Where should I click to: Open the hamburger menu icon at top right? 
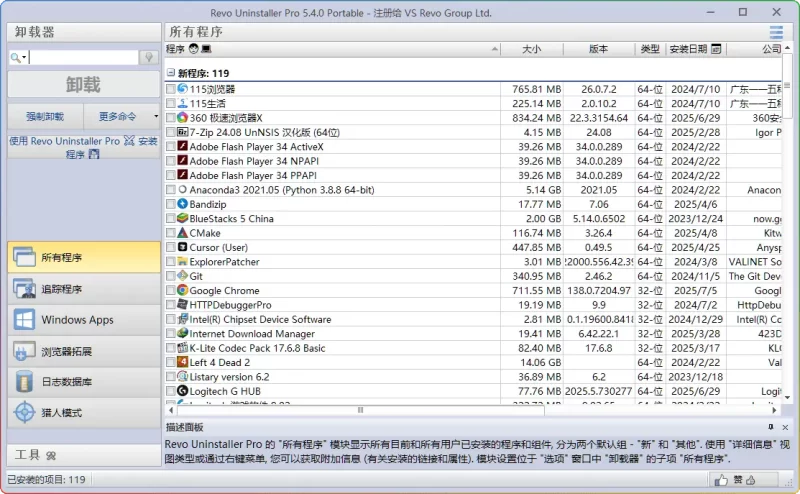point(776,32)
